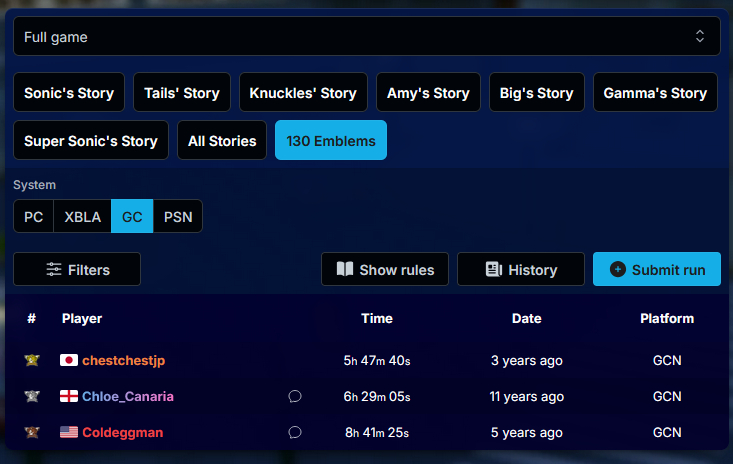This screenshot has height=464, width=733.
Task: Switch to Sonic's Story category
Action: coord(69,93)
